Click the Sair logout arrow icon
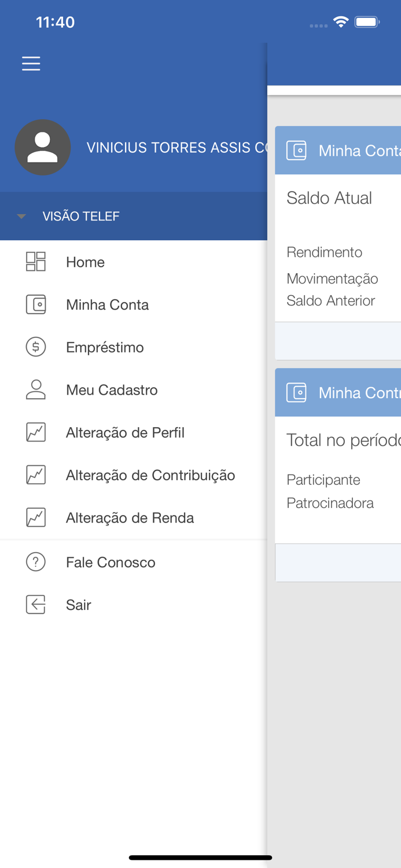 pos(35,604)
